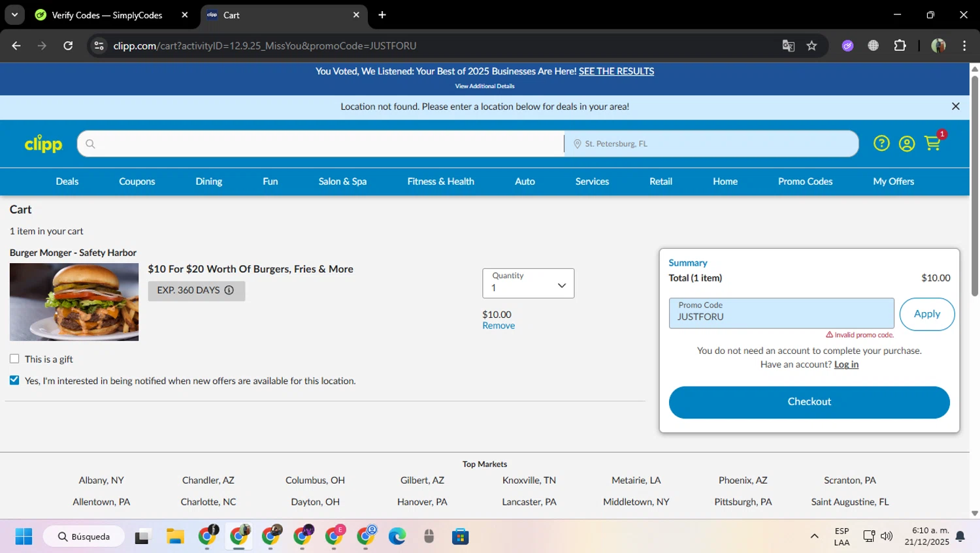Click the browser address bar URL
This screenshot has width=980, height=553.
click(265, 46)
